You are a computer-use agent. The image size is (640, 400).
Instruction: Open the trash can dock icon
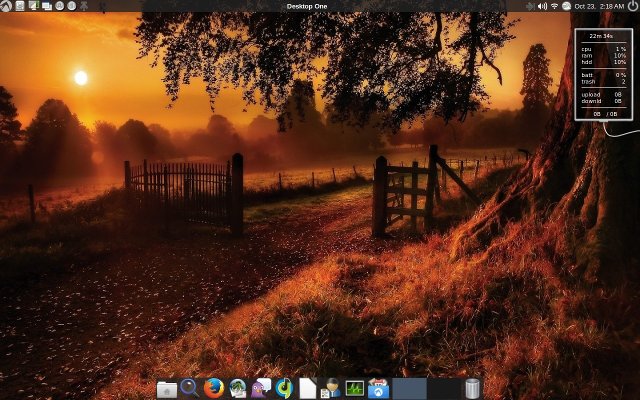tap(472, 388)
